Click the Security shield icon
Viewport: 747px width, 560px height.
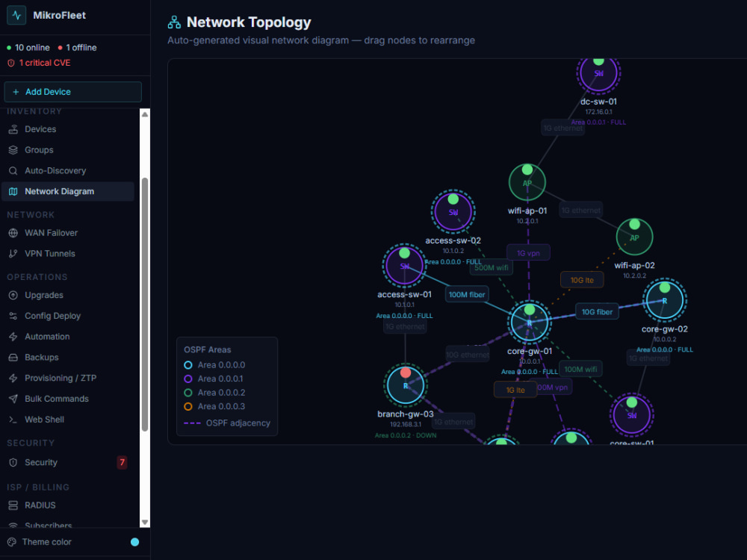(x=13, y=462)
